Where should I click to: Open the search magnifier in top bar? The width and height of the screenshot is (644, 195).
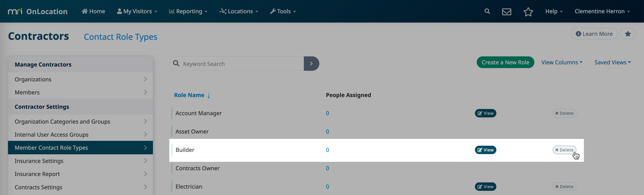[487, 11]
